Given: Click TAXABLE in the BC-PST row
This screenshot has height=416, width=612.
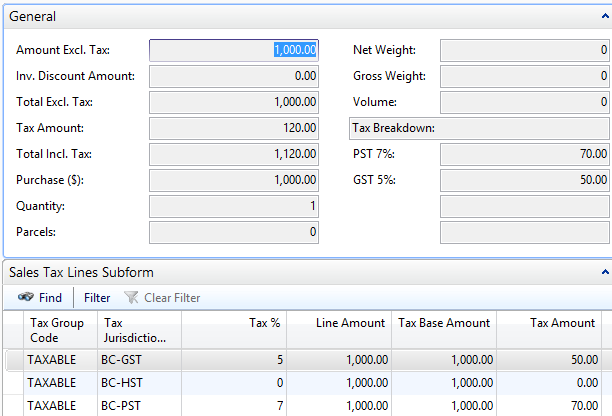Looking at the screenshot, I should [x=60, y=406].
